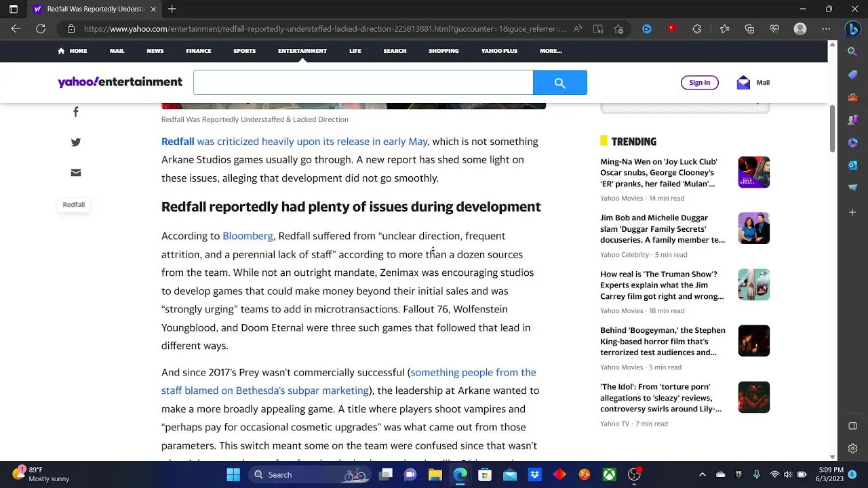Viewport: 868px width, 488px height.
Task: Open the browser profile avatar
Action: pos(800,29)
